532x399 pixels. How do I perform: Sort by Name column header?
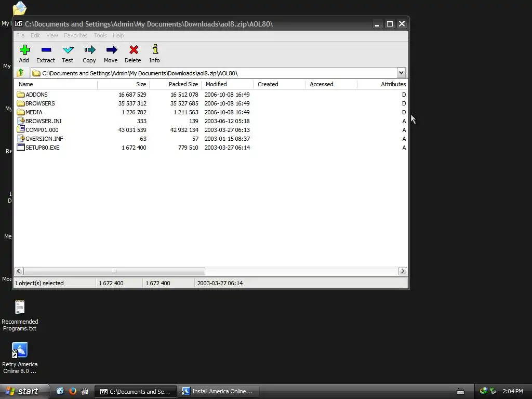click(56, 84)
